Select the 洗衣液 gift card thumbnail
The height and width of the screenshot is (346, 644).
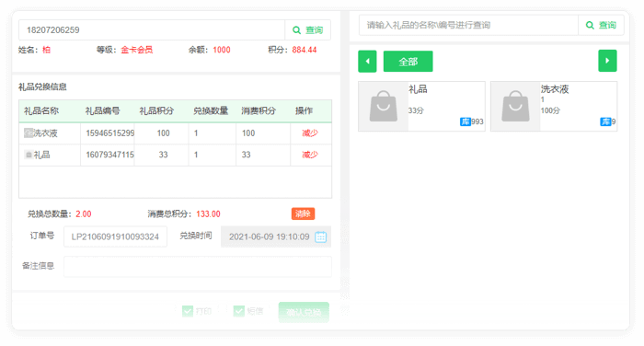tap(515, 107)
